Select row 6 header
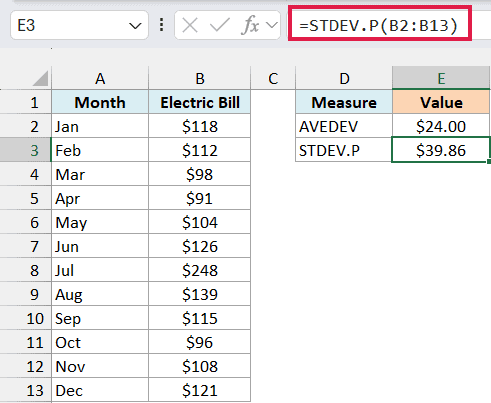 point(26,222)
